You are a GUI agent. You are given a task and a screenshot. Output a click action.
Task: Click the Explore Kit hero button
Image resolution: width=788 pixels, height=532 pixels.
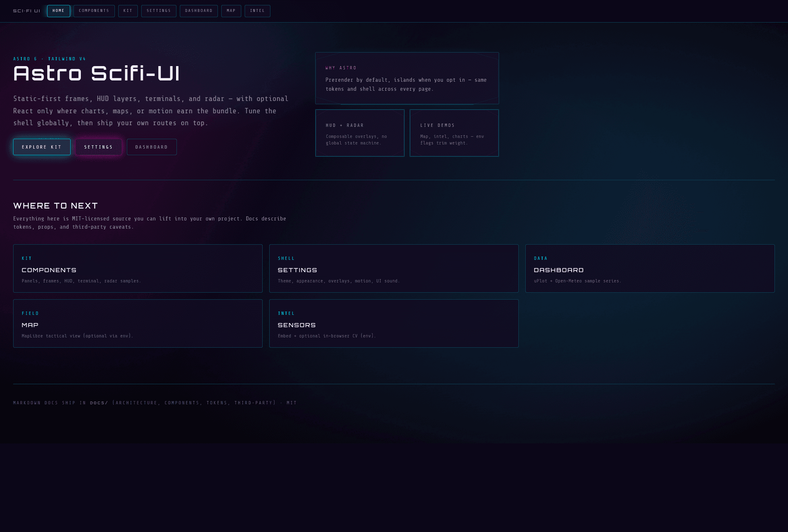(x=42, y=147)
